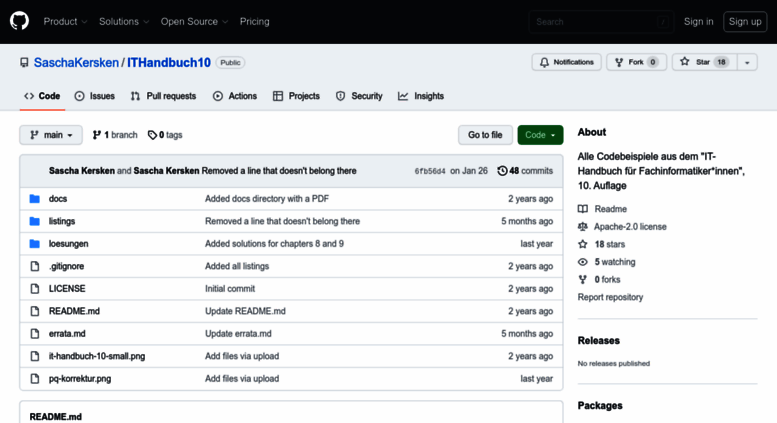Click the Fork icon button
Viewport: 777px width, 423px height.
[619, 62]
